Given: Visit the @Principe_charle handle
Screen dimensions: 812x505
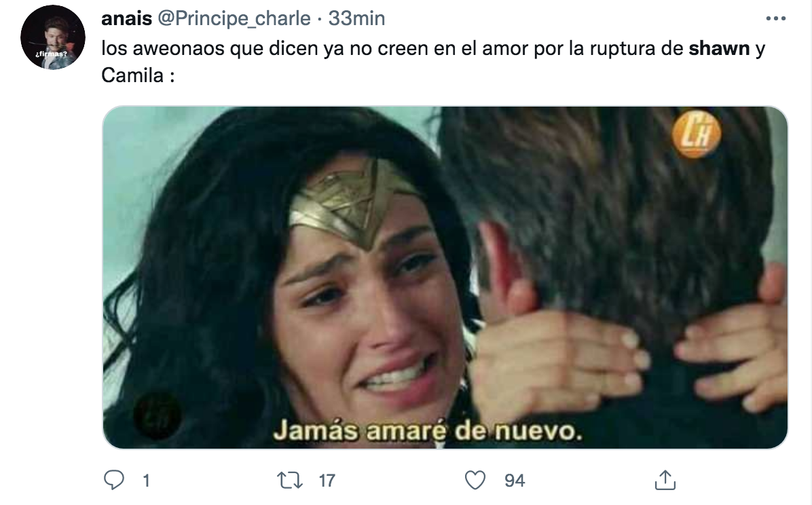Looking at the screenshot, I should [234, 18].
